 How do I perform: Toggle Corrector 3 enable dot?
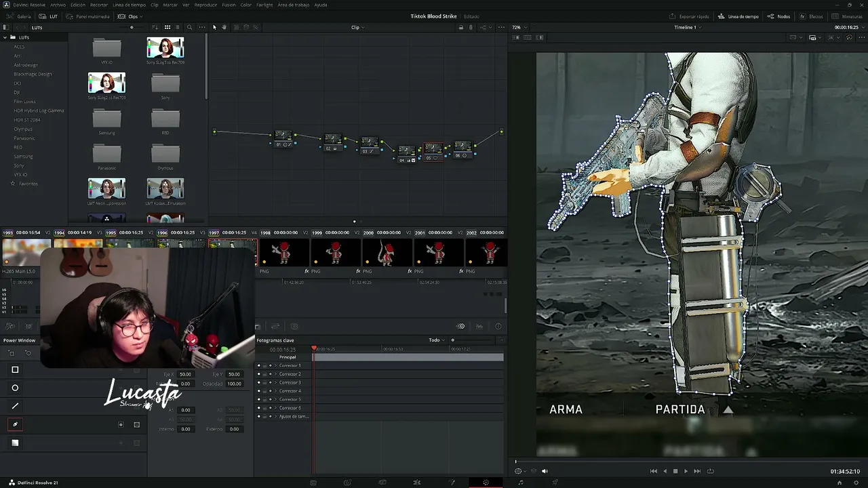[258, 382]
